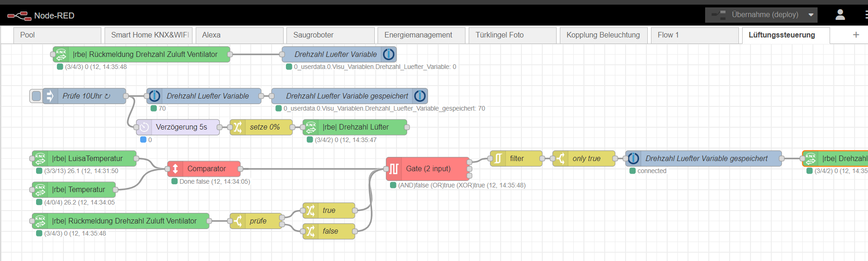Select the Energiemanagement tab
868x261 pixels.
pyautogui.click(x=422, y=35)
